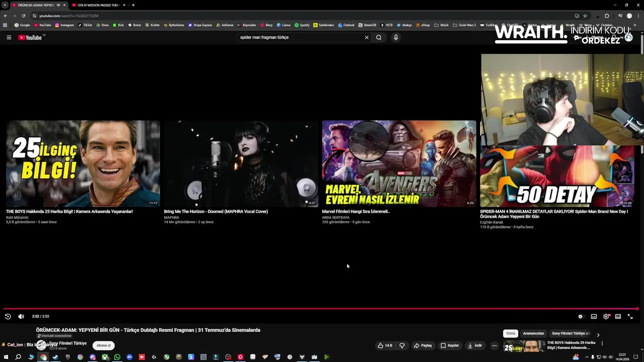644x362 pixels.
Task: Show more chips with right arrow
Action: [x=598, y=334]
